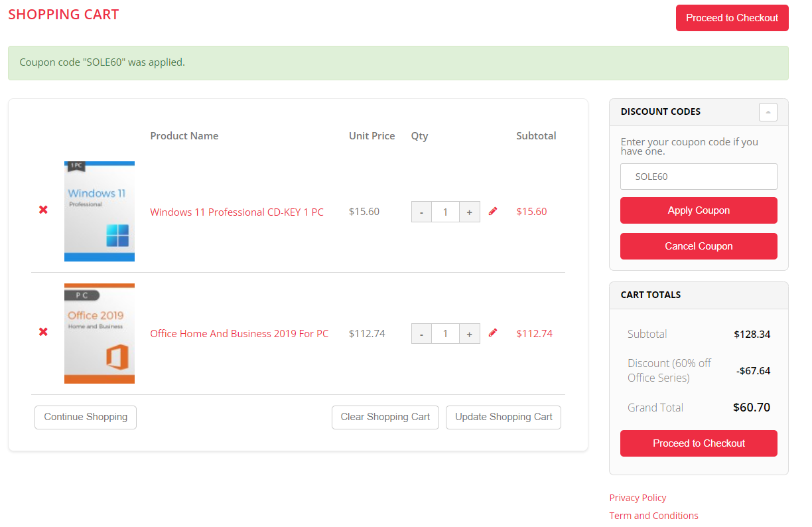Click Update Shopping Cart button

504,417
